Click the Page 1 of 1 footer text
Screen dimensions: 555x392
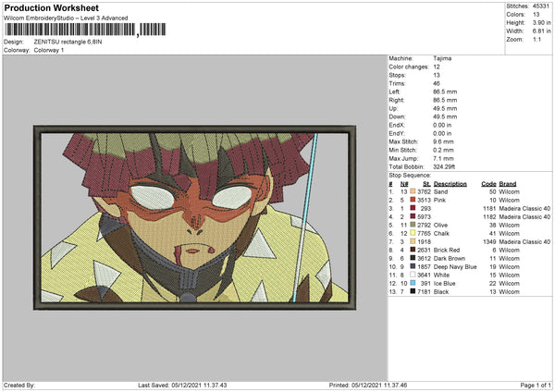click(x=536, y=385)
